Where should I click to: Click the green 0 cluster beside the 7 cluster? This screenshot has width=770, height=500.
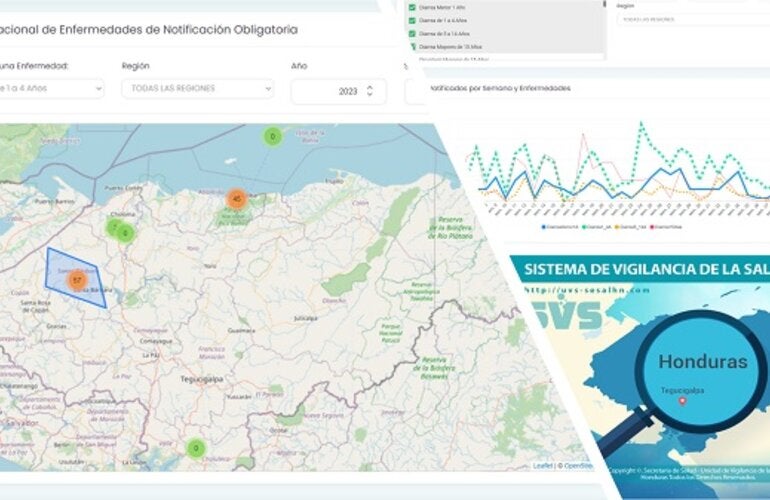coord(126,233)
